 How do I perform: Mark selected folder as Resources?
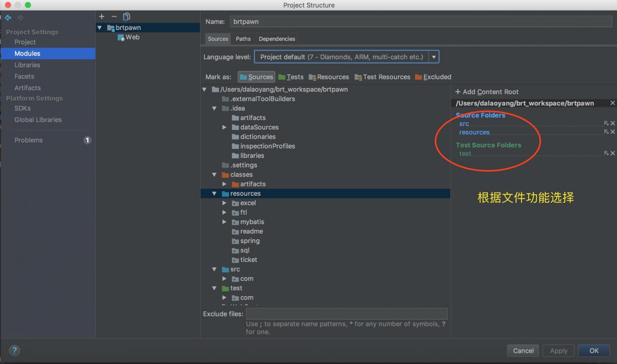pos(329,77)
